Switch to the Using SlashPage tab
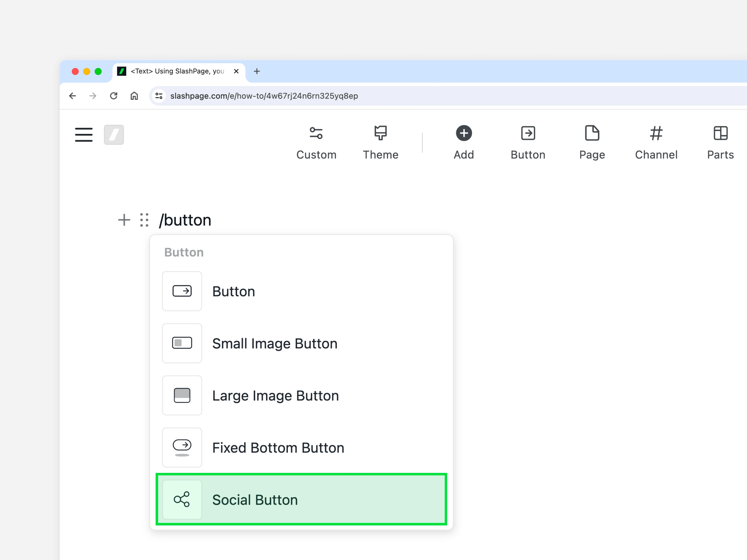 179,71
